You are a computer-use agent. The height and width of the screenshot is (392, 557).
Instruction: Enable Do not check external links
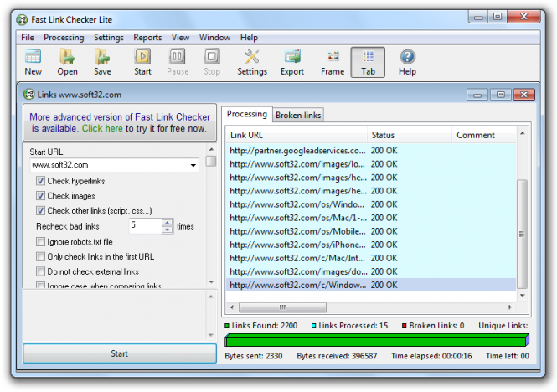[x=40, y=271]
